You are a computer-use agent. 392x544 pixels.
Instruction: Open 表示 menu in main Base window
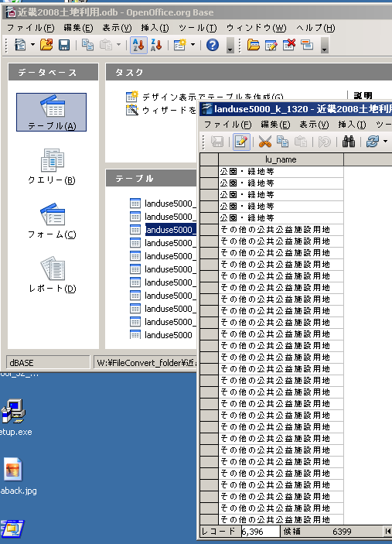pyautogui.click(x=117, y=28)
